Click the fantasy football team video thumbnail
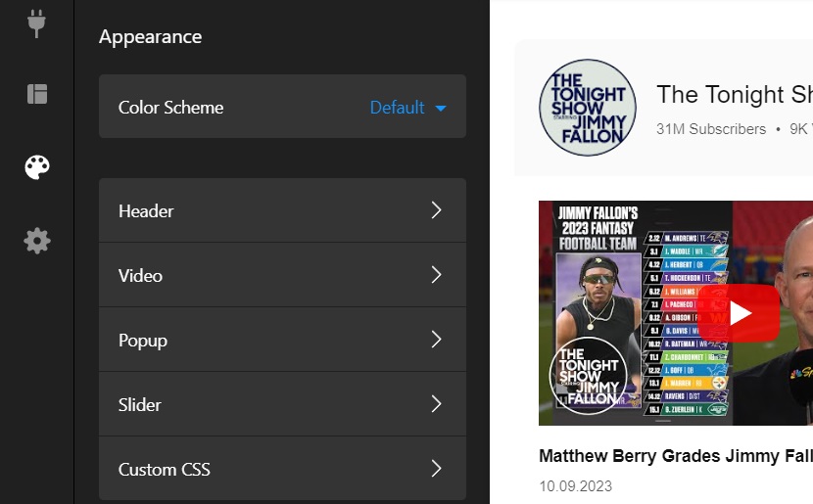The width and height of the screenshot is (813, 504). (675, 313)
